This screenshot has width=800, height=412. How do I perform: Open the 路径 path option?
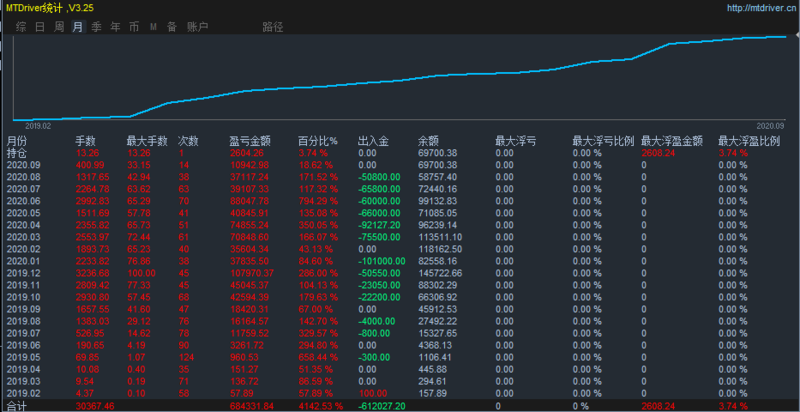click(273, 27)
